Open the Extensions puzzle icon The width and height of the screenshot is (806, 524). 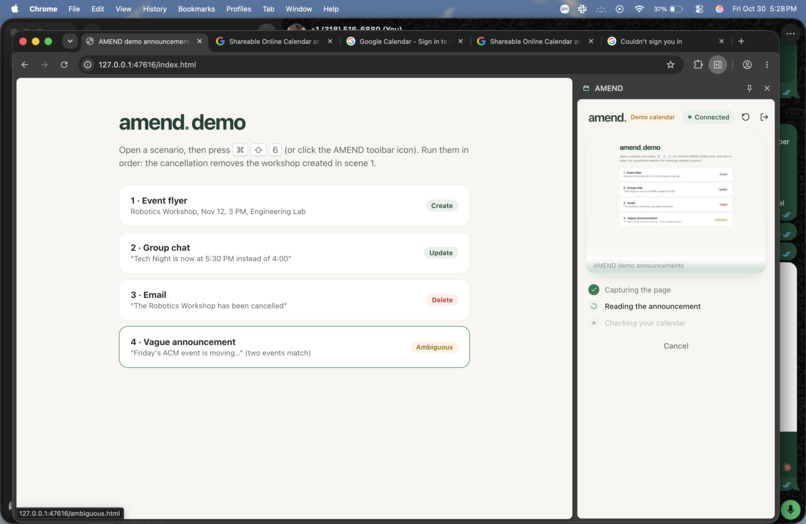point(698,65)
